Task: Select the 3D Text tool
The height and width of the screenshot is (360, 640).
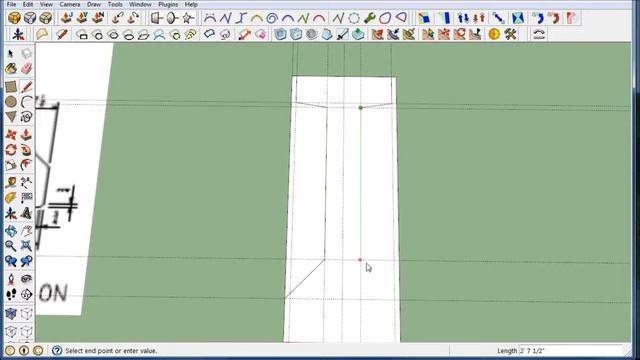Action: pos(27,213)
